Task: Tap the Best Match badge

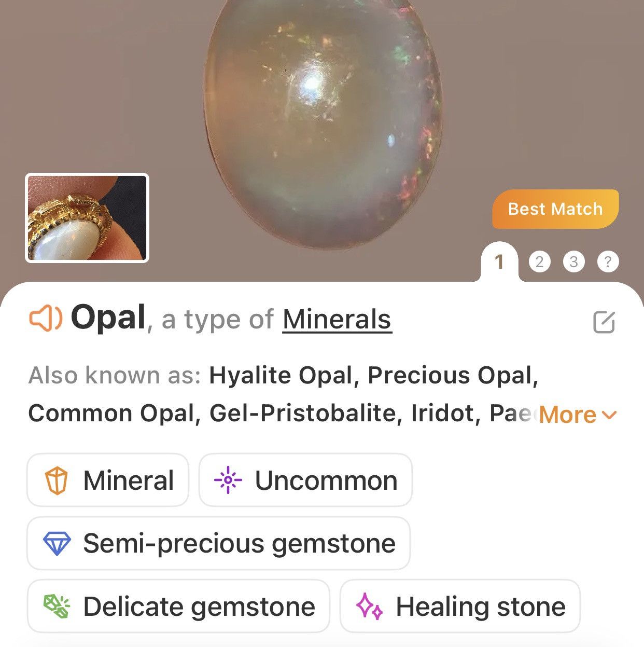Action: pos(555,209)
